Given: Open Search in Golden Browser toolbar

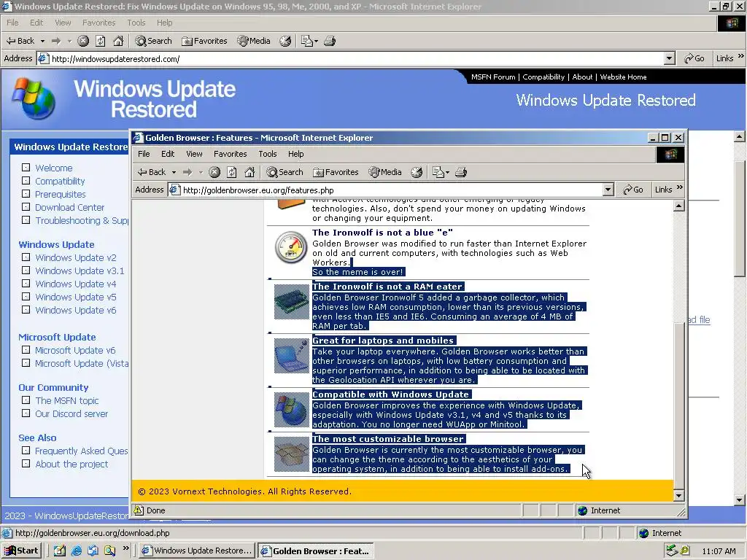Looking at the screenshot, I should (285, 172).
